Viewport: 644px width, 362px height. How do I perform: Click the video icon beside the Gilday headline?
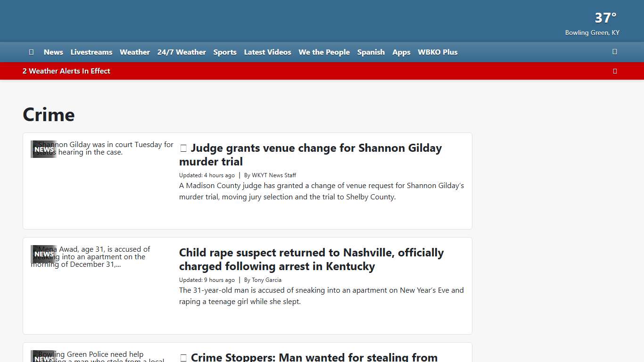tap(183, 148)
